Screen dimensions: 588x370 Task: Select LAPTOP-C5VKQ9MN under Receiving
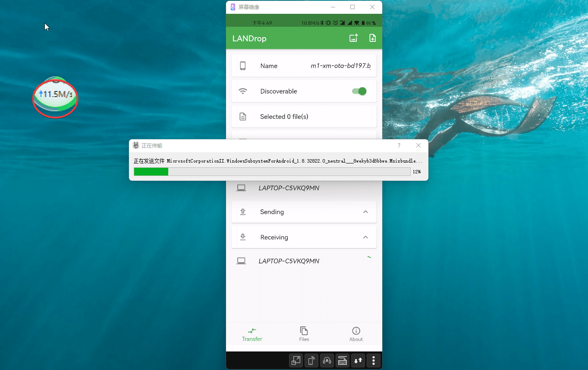pos(304,261)
